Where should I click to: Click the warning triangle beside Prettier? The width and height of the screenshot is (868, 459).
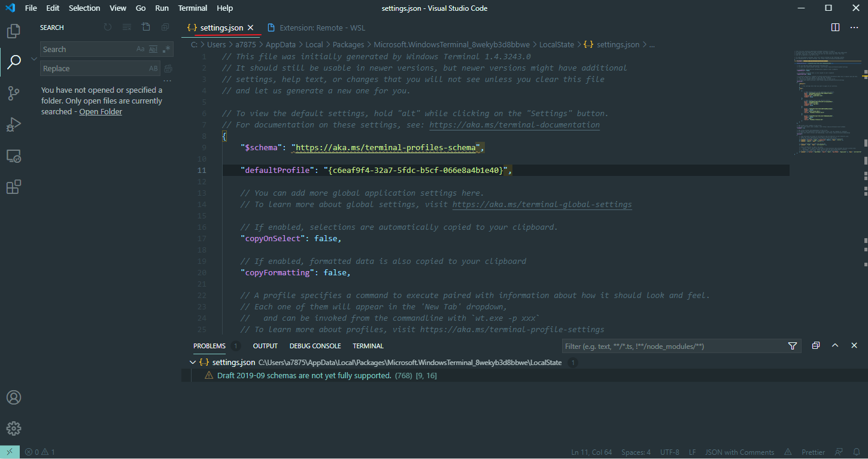point(788,452)
